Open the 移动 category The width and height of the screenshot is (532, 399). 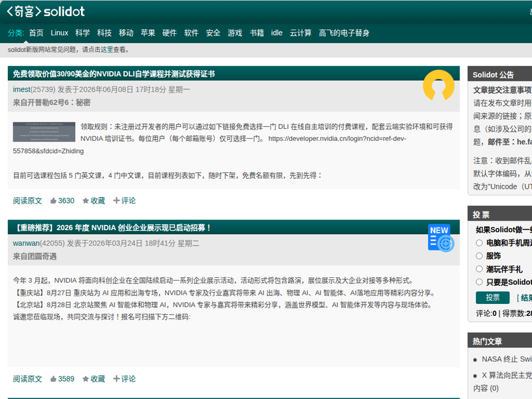coord(126,33)
